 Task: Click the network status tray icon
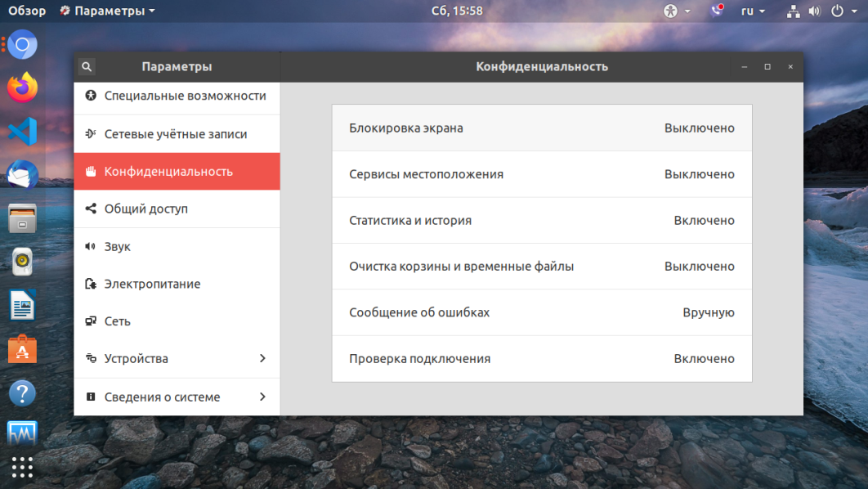coord(794,11)
